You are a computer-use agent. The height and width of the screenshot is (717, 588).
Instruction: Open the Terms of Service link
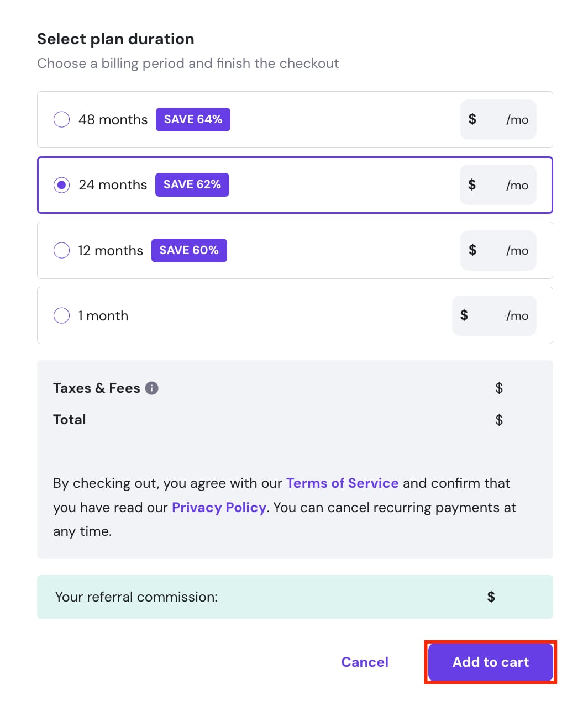coord(342,483)
